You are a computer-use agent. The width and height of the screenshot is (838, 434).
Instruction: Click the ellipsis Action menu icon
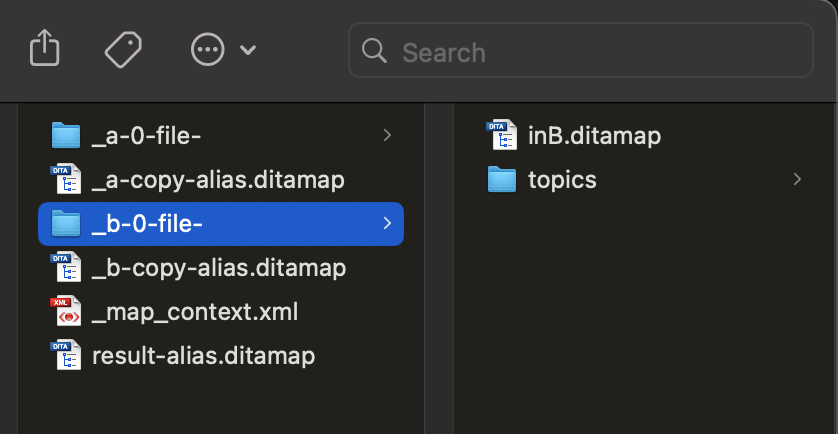[x=207, y=49]
